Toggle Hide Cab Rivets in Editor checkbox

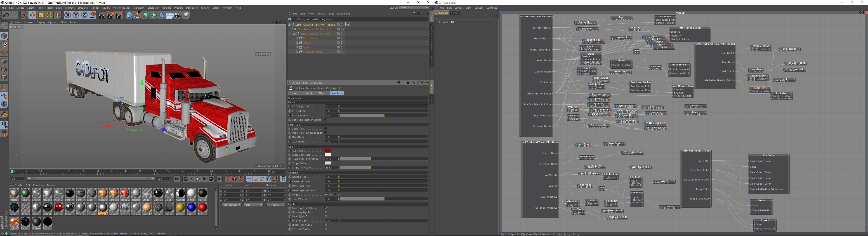tap(326, 120)
